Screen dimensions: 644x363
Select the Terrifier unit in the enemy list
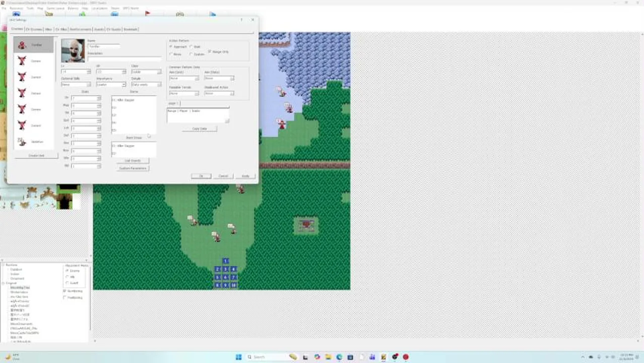(x=33, y=45)
